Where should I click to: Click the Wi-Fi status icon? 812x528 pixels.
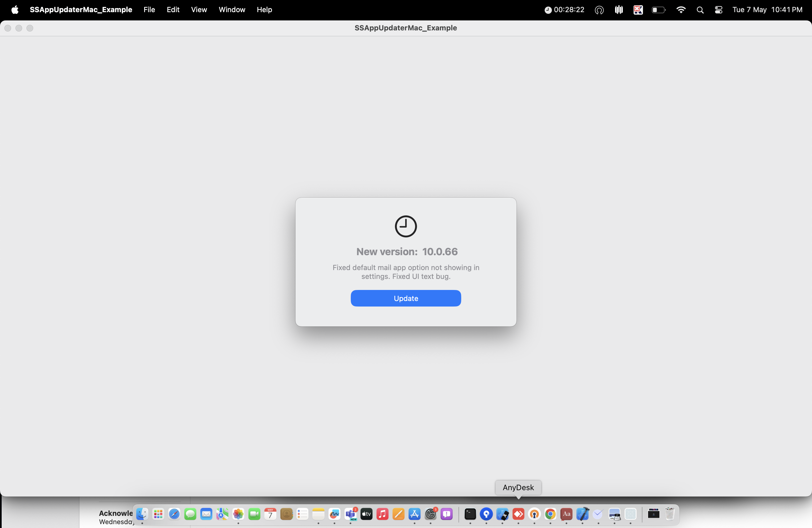point(681,10)
